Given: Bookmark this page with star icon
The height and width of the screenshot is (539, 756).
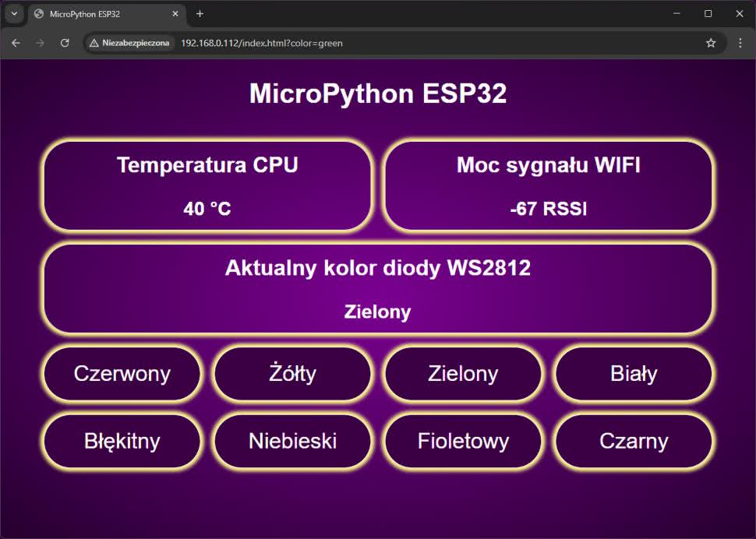Looking at the screenshot, I should click(x=711, y=43).
